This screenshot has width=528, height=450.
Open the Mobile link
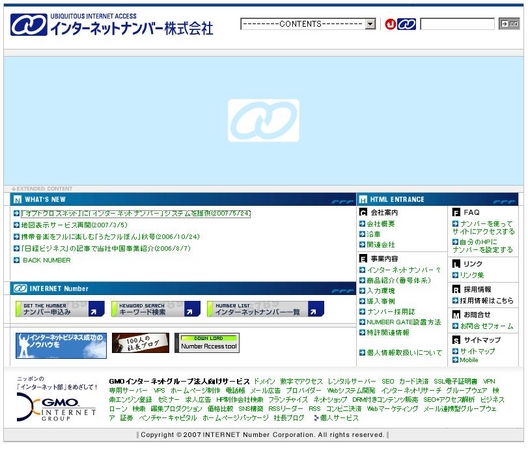click(469, 360)
